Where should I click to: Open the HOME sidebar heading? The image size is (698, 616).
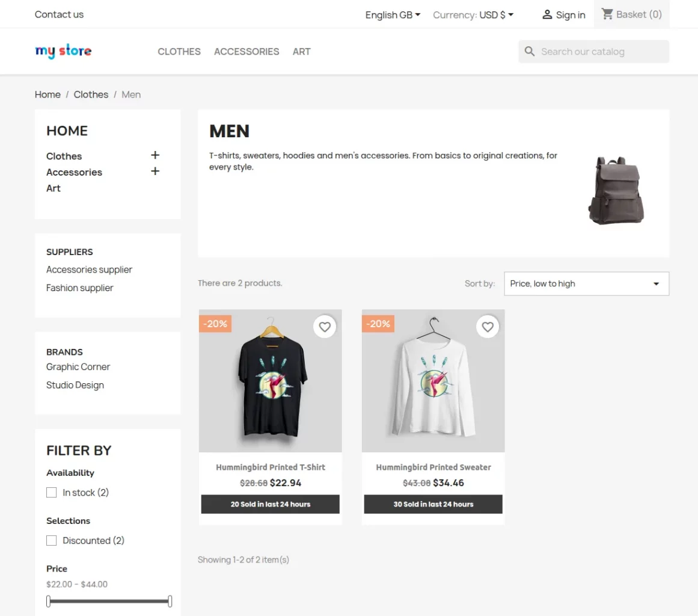point(67,131)
